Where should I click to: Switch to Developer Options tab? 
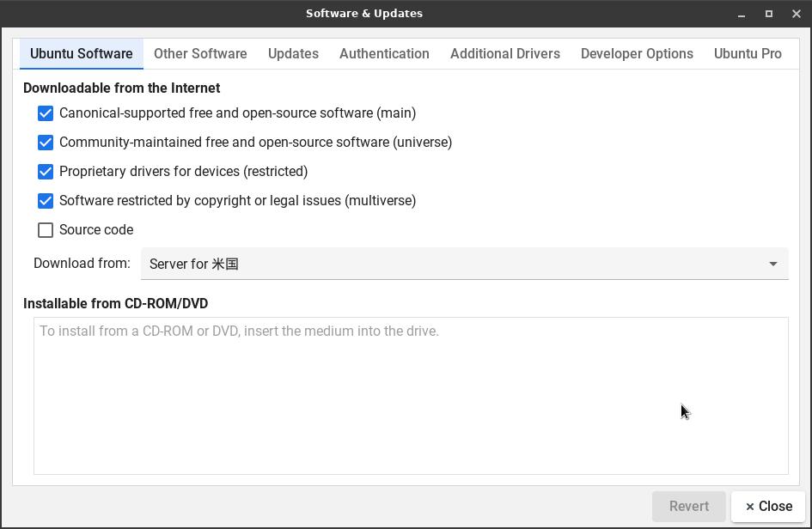(637, 54)
